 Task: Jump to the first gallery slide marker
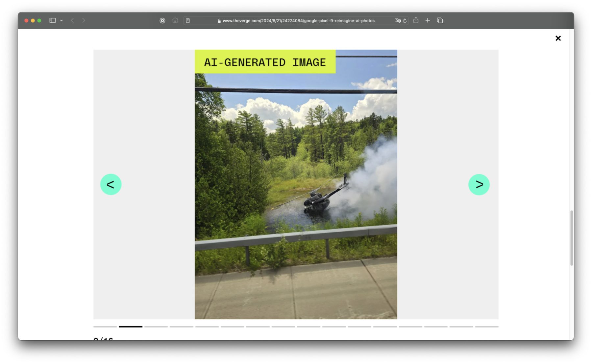[x=105, y=327]
